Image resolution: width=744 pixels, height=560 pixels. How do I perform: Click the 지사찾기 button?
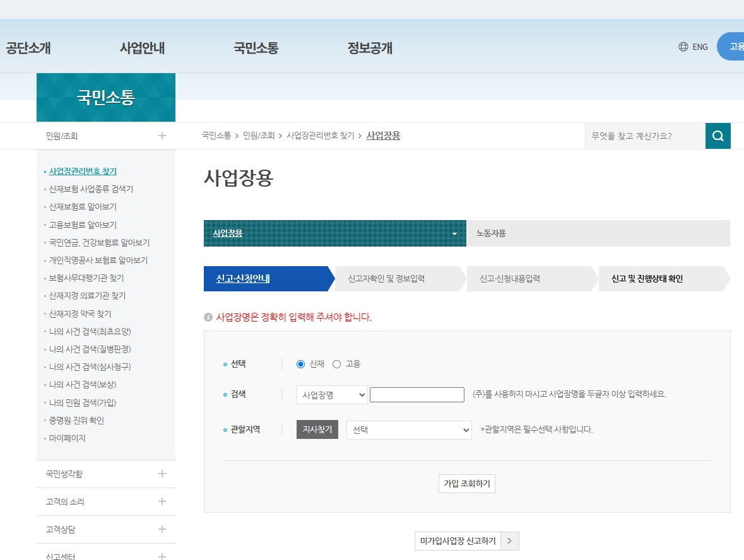click(x=317, y=429)
